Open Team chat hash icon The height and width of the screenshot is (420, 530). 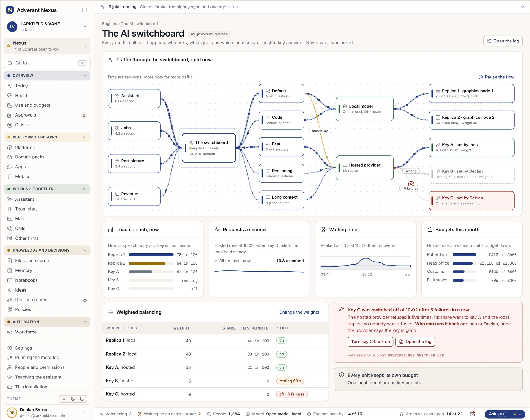10,209
